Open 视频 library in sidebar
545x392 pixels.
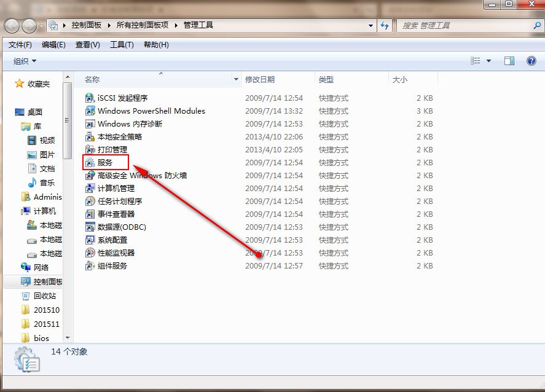pos(41,141)
